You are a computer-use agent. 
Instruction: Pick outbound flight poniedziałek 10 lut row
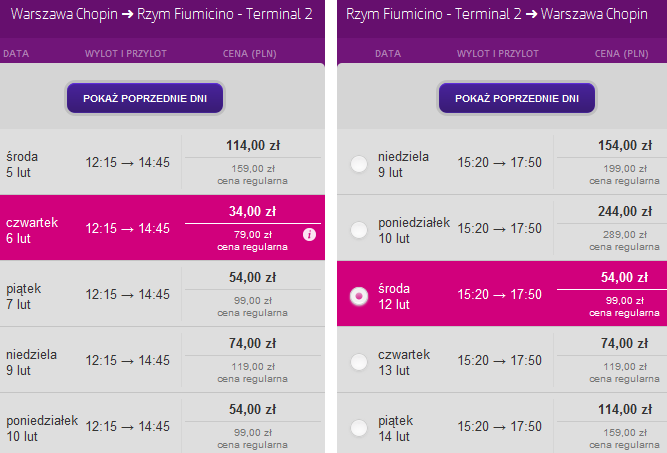162,423
